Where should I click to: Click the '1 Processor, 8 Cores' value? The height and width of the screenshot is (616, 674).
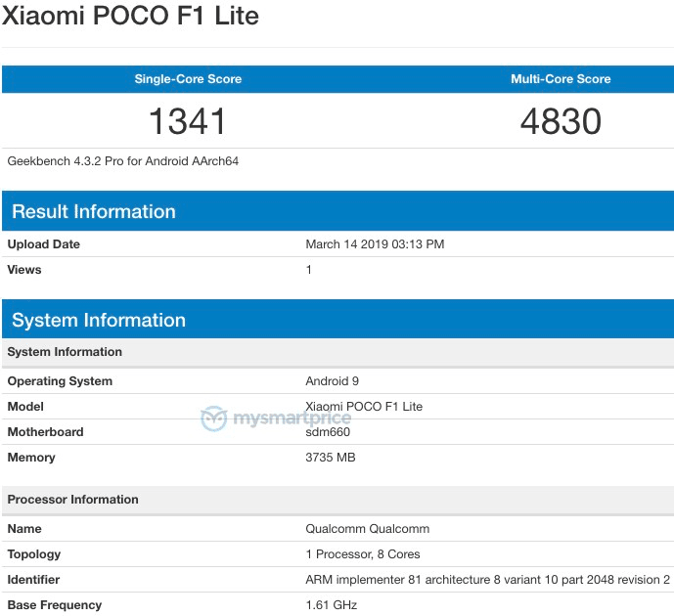click(362, 554)
